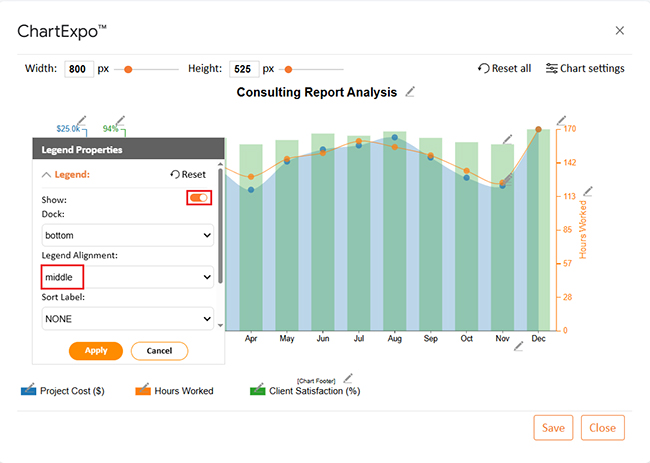Click Reset all
The width and height of the screenshot is (650, 463).
tap(504, 69)
